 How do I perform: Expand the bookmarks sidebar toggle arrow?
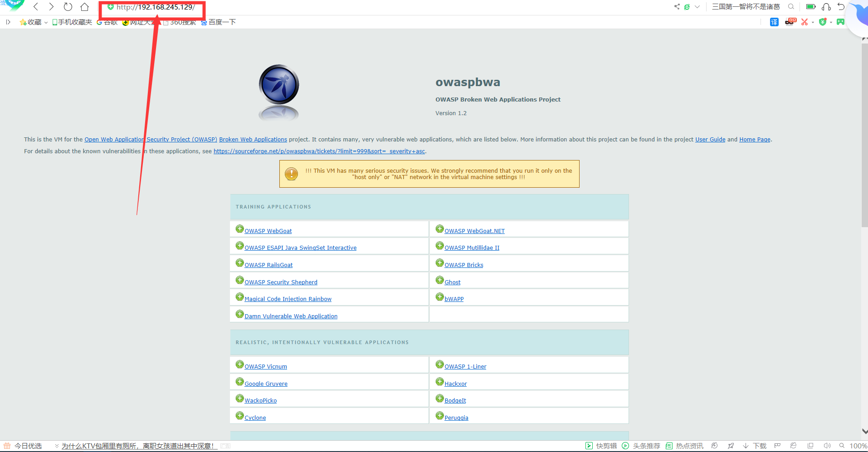8,22
